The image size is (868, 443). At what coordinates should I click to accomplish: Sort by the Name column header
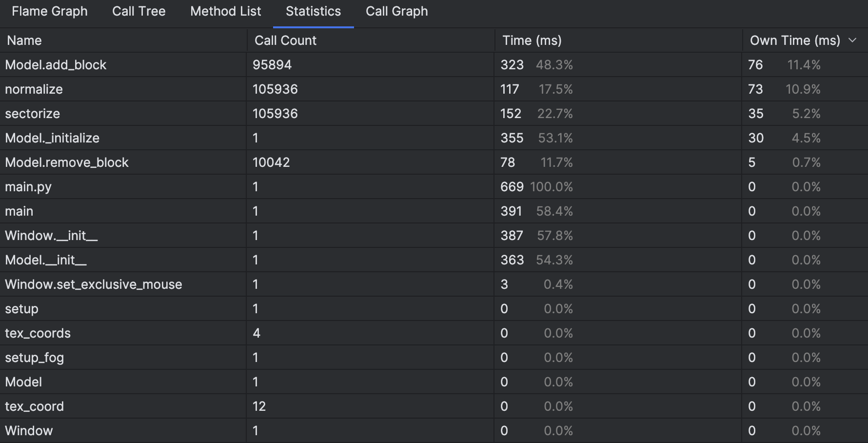[x=23, y=40]
